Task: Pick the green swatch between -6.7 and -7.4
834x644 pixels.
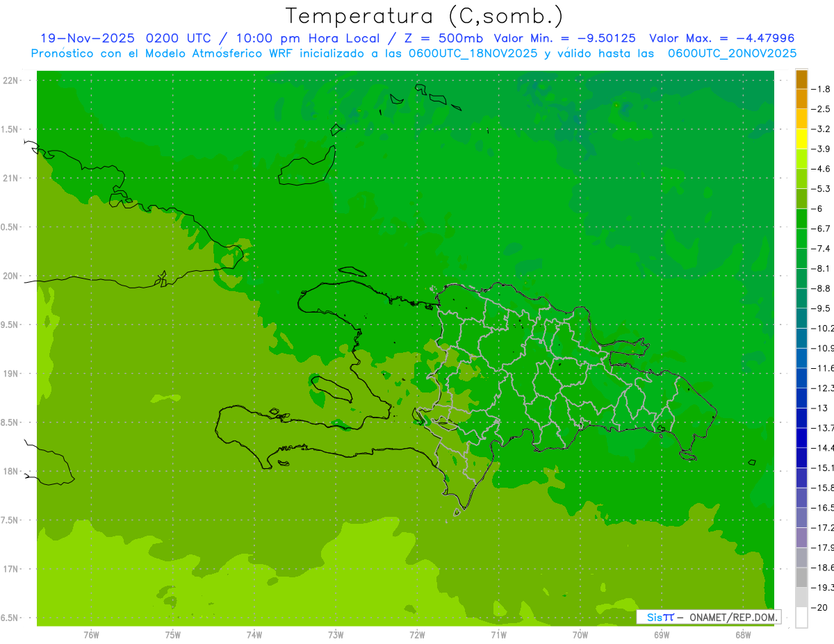Action: [x=801, y=238]
